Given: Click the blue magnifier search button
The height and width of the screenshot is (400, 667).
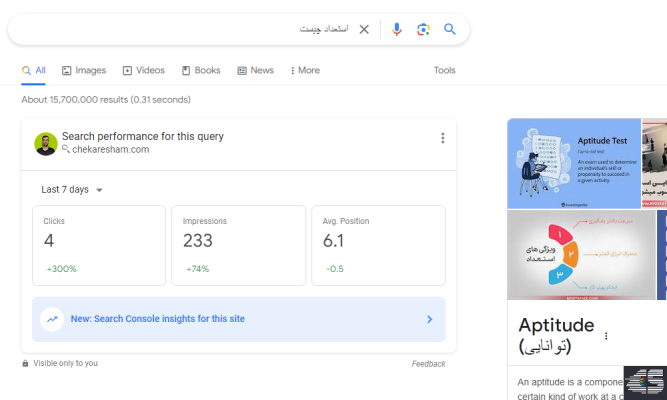Looking at the screenshot, I should coord(450,29).
